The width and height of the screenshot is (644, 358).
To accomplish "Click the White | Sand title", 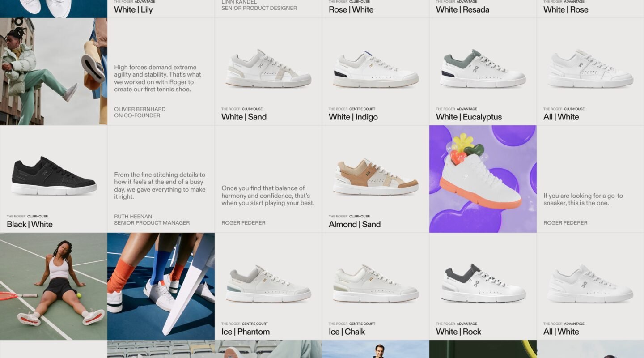I will (244, 117).
